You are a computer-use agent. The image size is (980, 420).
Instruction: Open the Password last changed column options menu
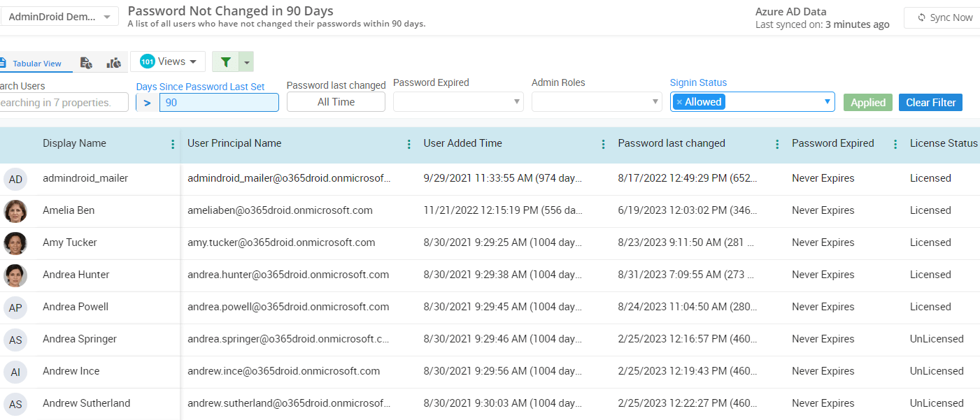pyautogui.click(x=777, y=143)
